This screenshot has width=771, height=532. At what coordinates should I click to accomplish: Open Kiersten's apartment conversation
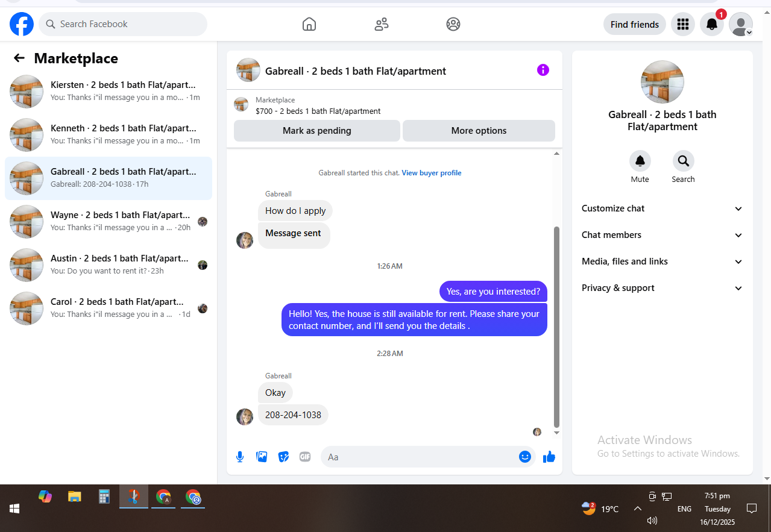(x=109, y=92)
